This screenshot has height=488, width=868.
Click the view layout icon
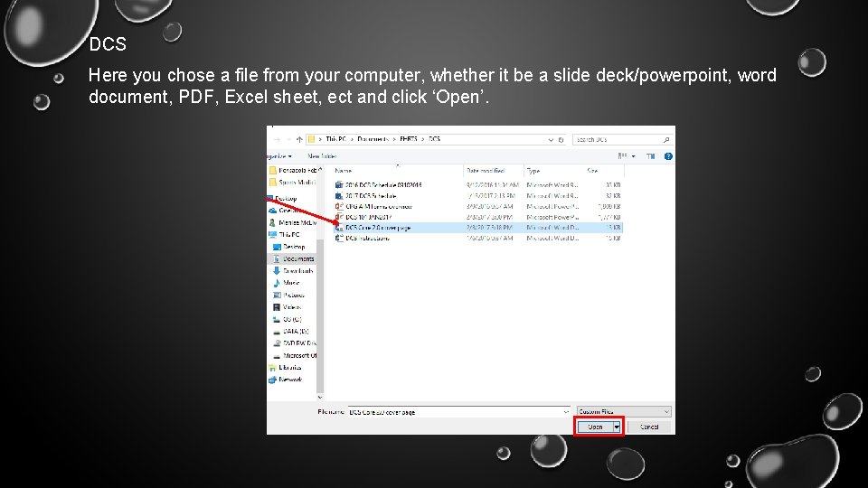tap(622, 156)
